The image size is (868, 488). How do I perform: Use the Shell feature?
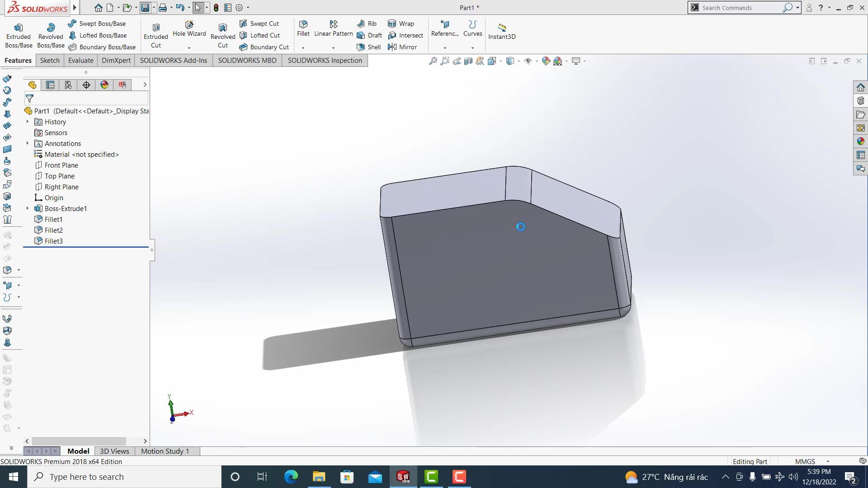368,47
